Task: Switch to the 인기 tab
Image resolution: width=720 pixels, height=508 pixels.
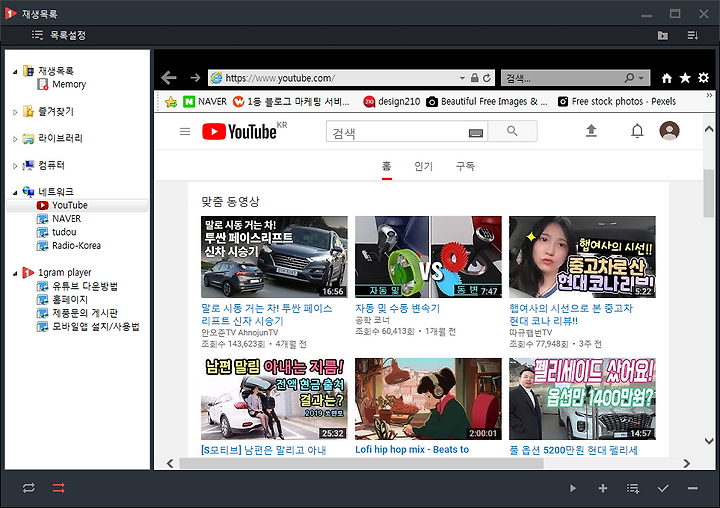Action: tap(423, 166)
